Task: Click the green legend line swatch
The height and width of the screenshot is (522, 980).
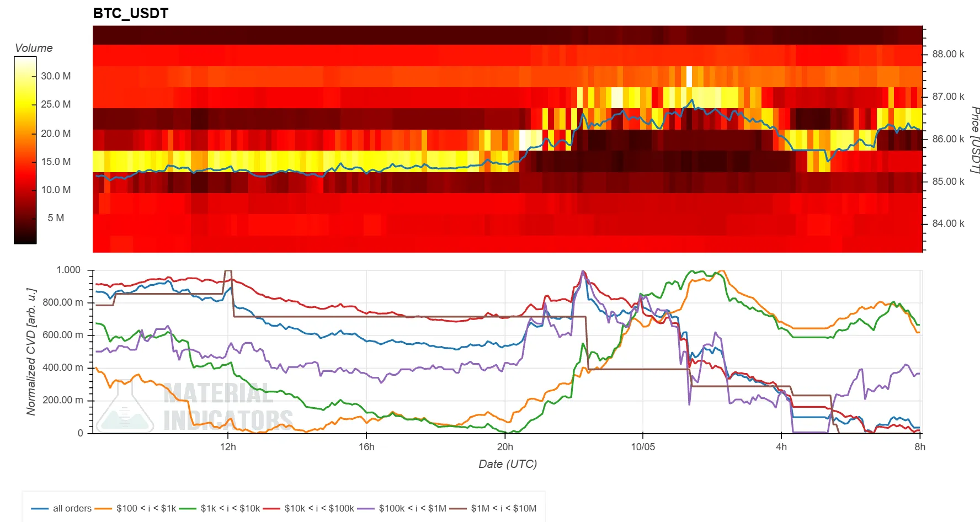Action: tap(188, 508)
